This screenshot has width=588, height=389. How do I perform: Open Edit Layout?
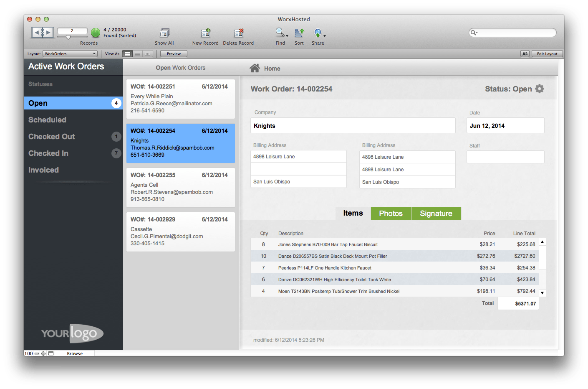(547, 53)
